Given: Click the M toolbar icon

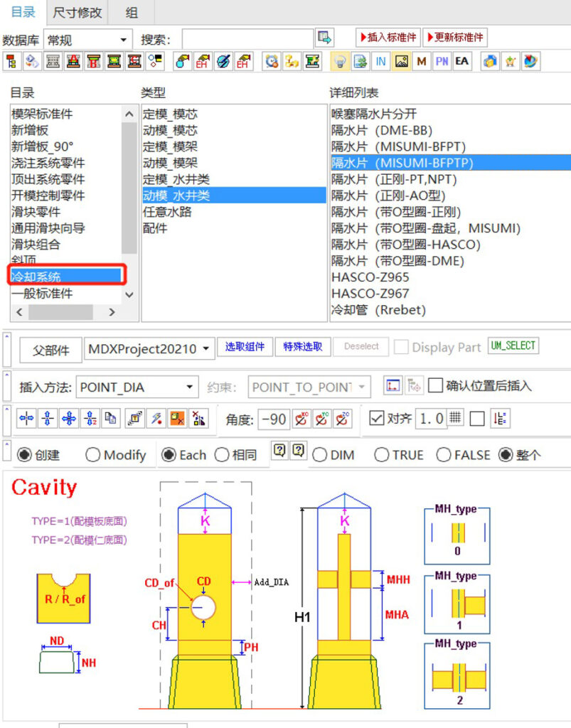Looking at the screenshot, I should coord(422,61).
